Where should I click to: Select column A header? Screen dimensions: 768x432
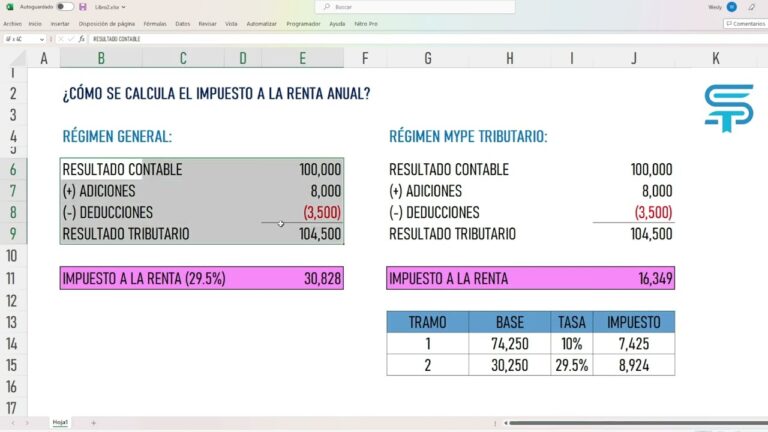click(x=44, y=58)
